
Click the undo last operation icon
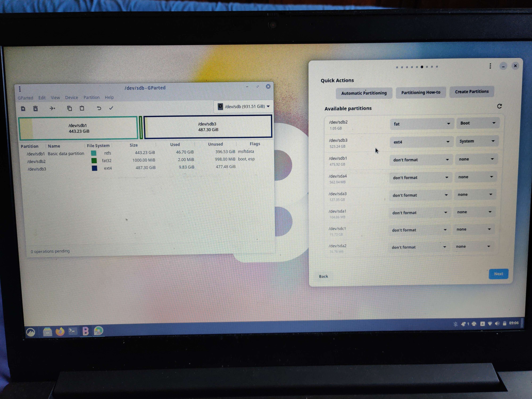tap(99, 108)
